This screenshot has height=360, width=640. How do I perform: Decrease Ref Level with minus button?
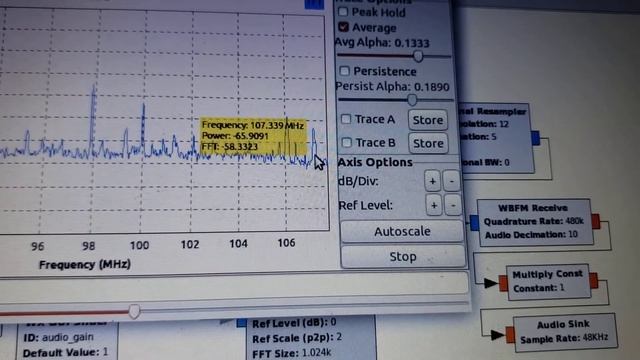click(x=453, y=205)
